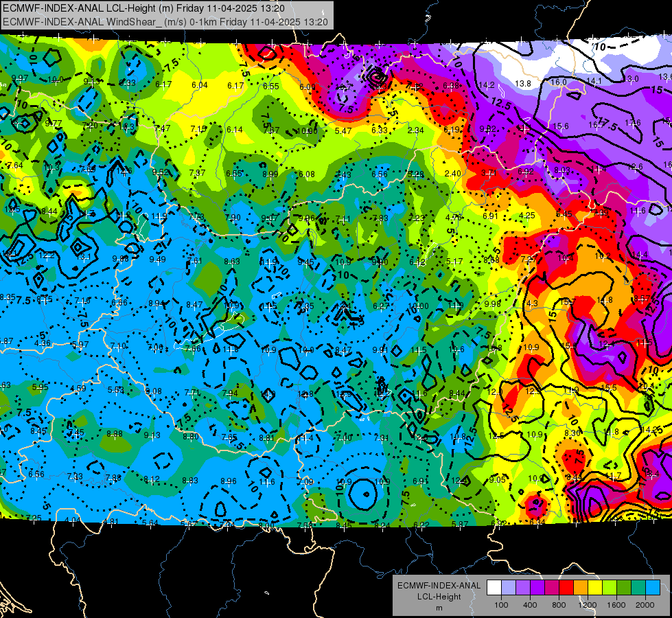
Task: Click the grid value '5.53'
Action: point(116,390)
